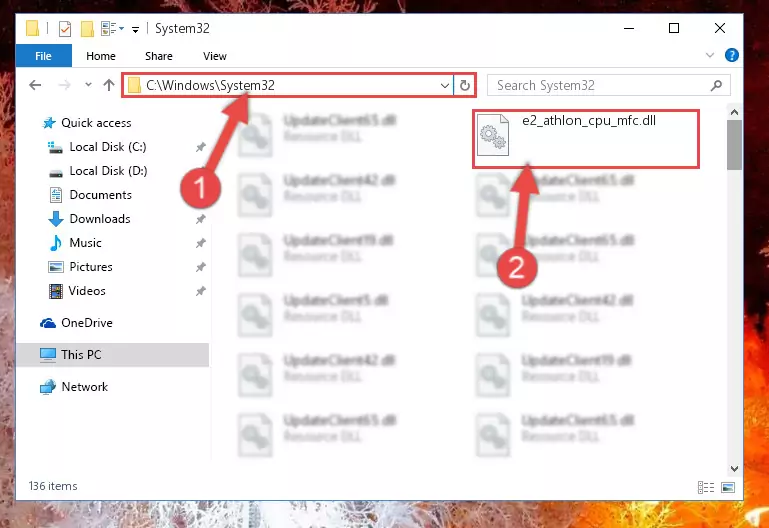Switch to the Home ribbon tab
769x528 pixels.
click(101, 56)
